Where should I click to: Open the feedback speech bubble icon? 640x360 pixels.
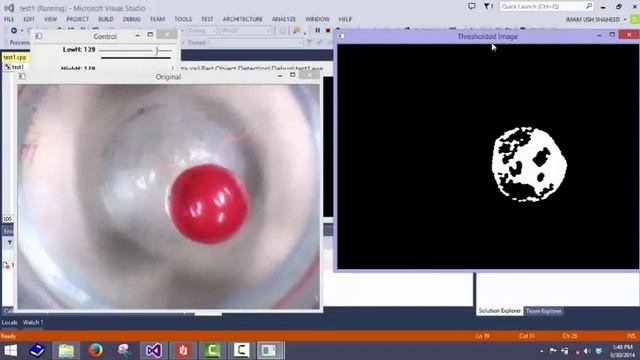click(x=471, y=6)
